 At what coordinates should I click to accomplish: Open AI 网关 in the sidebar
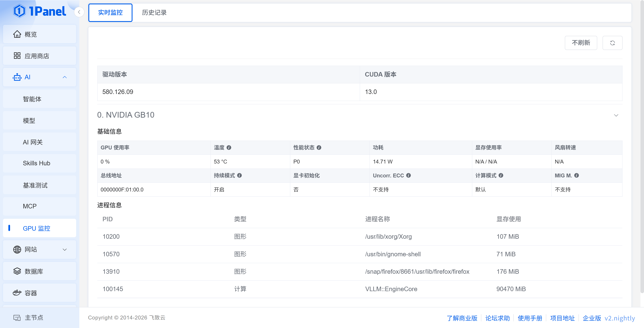40,142
